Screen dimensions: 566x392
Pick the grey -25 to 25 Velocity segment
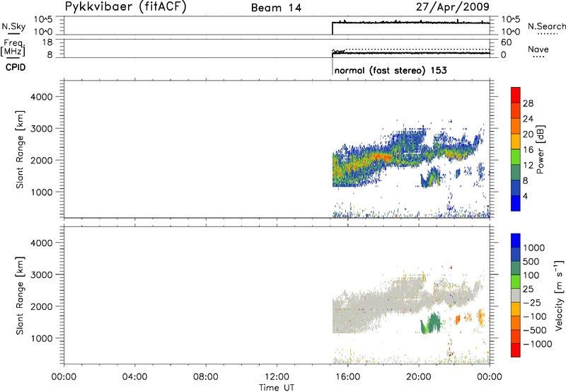coord(516,295)
